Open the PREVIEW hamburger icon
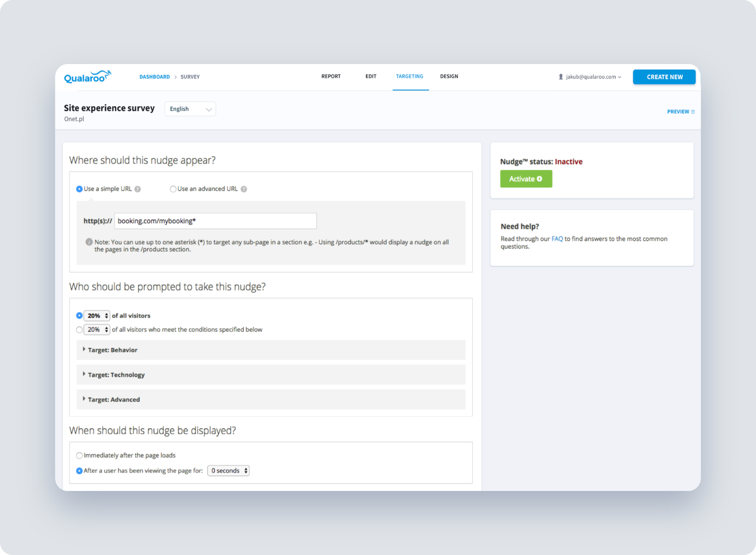This screenshot has width=756, height=555. tap(693, 111)
